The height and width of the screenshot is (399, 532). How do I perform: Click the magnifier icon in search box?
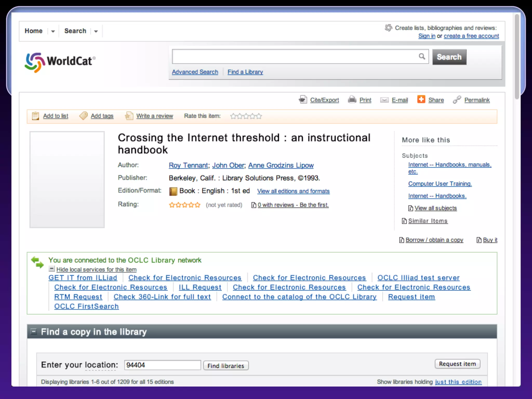422,56
